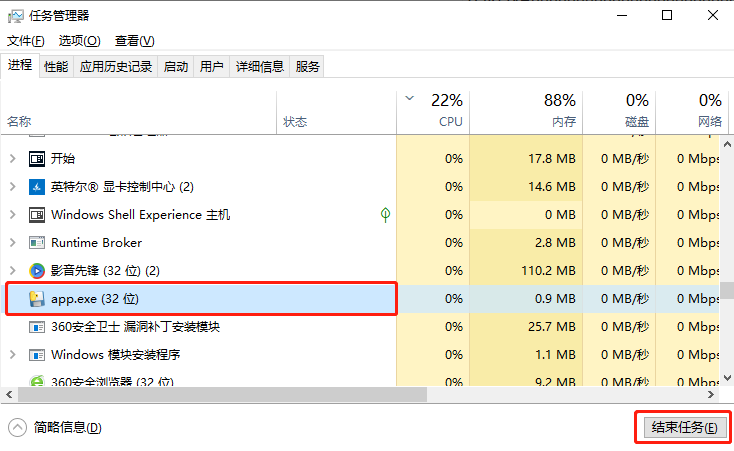The image size is (734, 451).
Task: Click the Windows 模块安装程序 icon
Action: tap(37, 354)
